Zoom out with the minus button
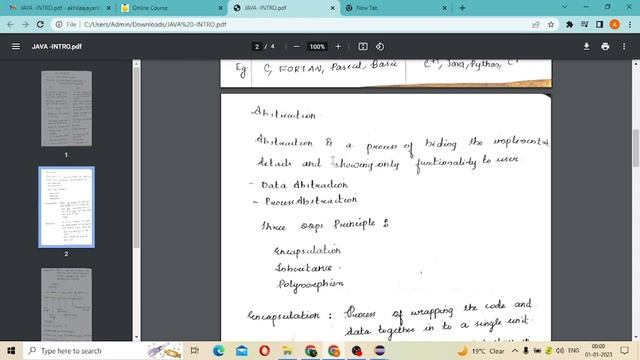Image resolution: width=640 pixels, height=360 pixels. (x=297, y=47)
